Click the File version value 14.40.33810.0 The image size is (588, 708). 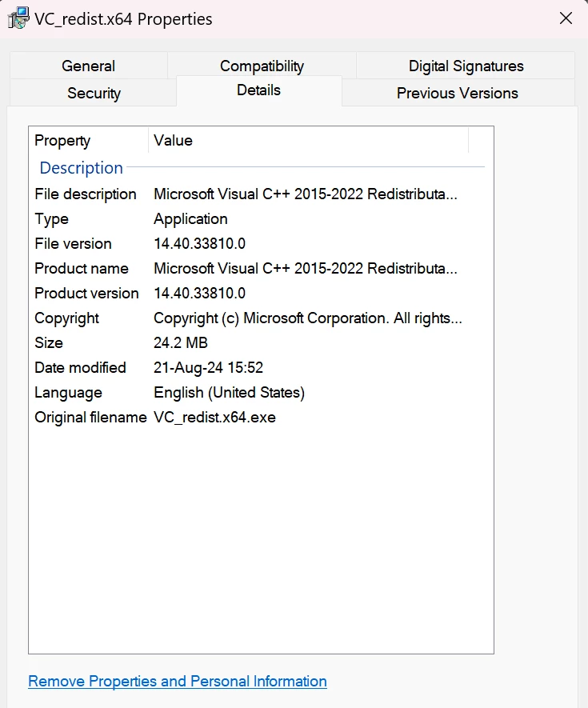(200, 244)
